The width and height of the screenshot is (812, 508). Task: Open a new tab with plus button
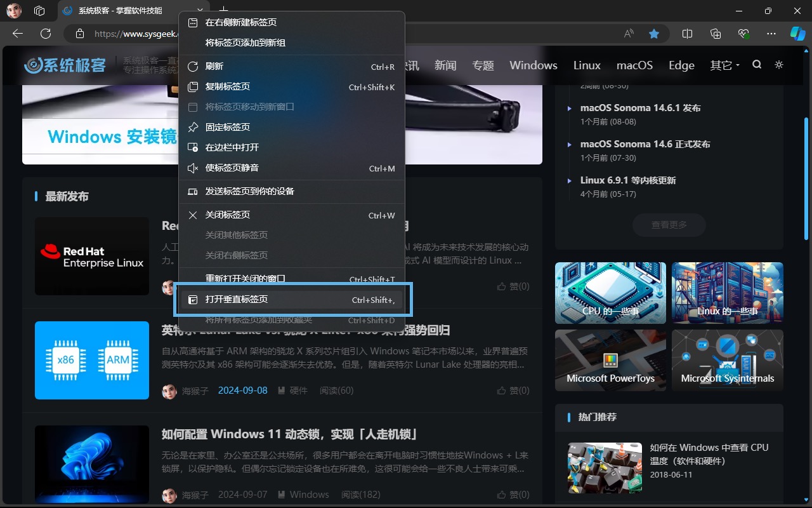[x=223, y=11]
